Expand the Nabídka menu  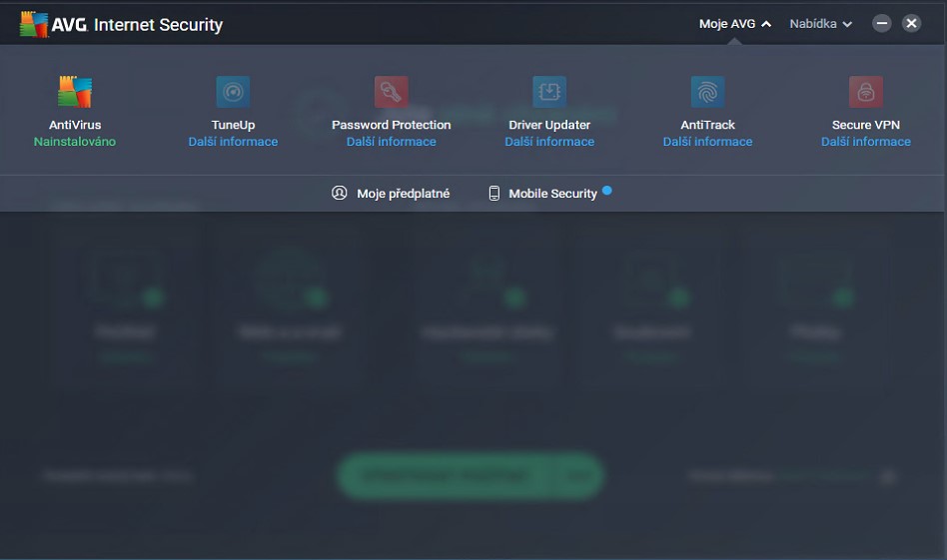coord(821,24)
